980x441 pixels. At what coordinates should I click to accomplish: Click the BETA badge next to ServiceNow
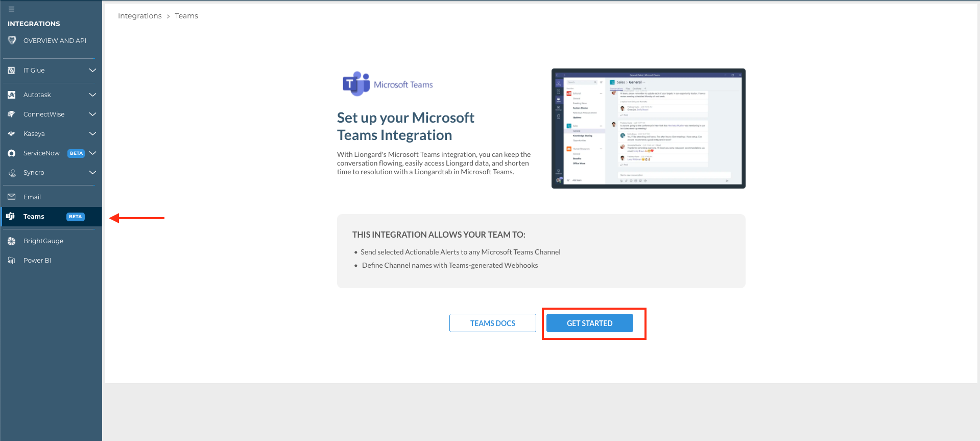(76, 153)
